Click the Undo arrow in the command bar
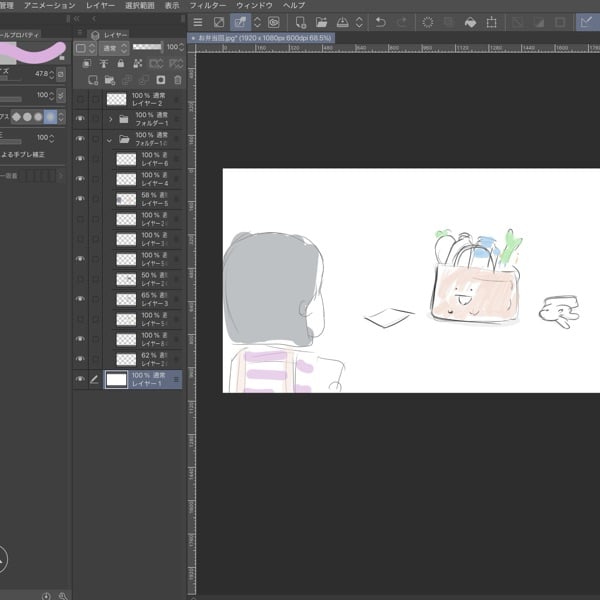600x600 pixels. point(381,22)
